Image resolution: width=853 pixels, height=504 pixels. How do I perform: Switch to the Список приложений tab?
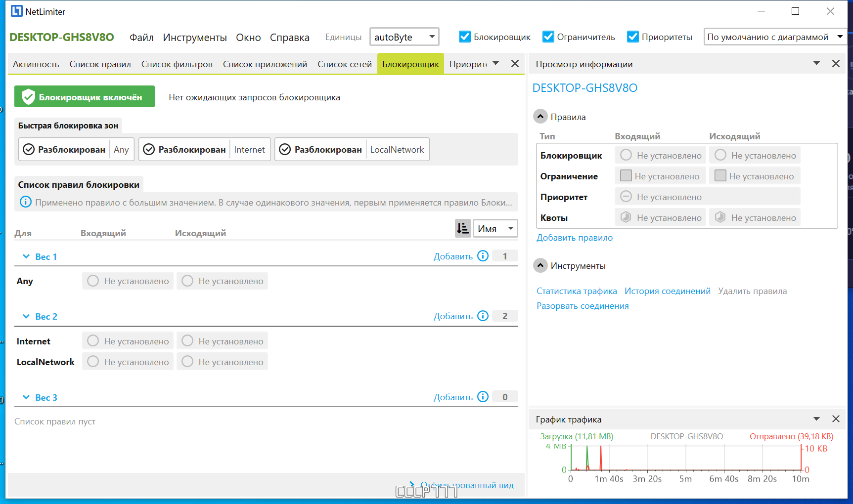pyautogui.click(x=265, y=64)
